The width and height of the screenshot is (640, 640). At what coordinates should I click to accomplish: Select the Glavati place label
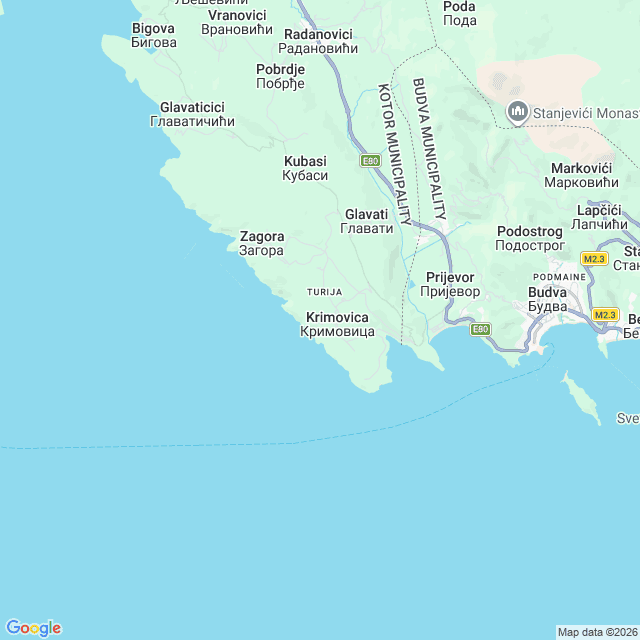(x=367, y=221)
